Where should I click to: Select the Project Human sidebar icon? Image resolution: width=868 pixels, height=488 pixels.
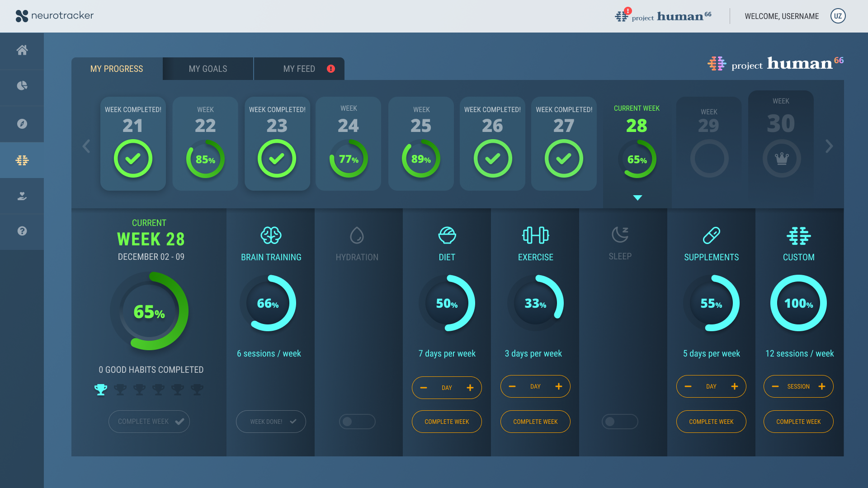22,160
